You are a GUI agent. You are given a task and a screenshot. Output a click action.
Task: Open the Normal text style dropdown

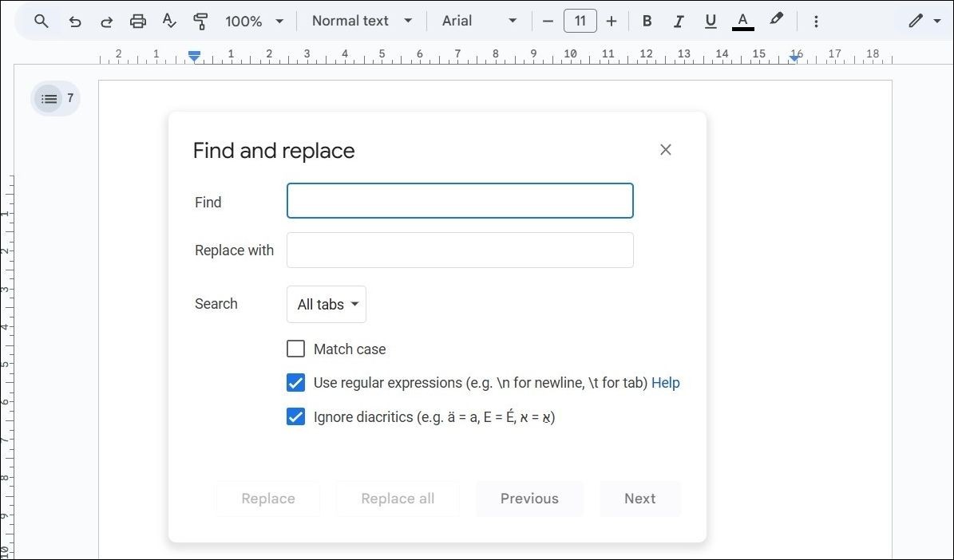pyautogui.click(x=362, y=22)
